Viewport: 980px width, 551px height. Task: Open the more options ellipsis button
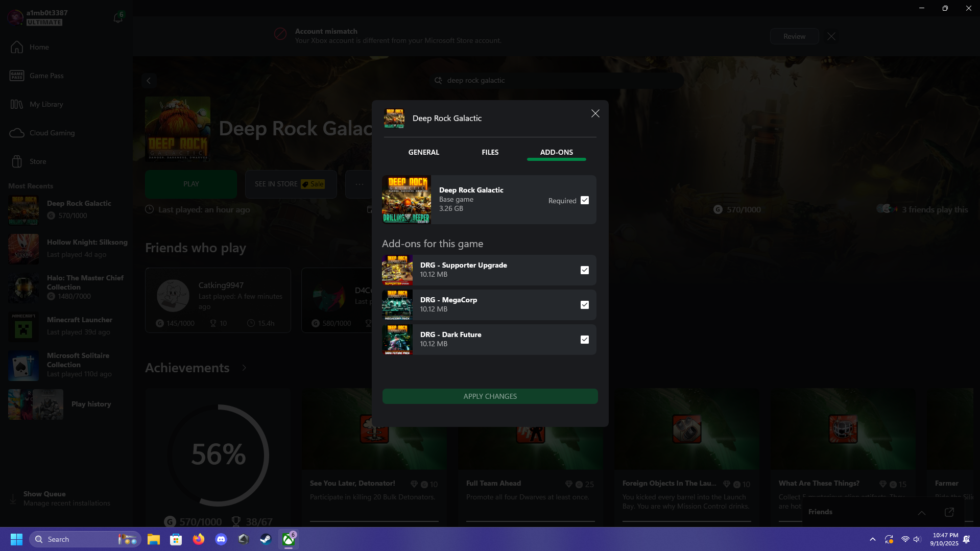(x=360, y=184)
